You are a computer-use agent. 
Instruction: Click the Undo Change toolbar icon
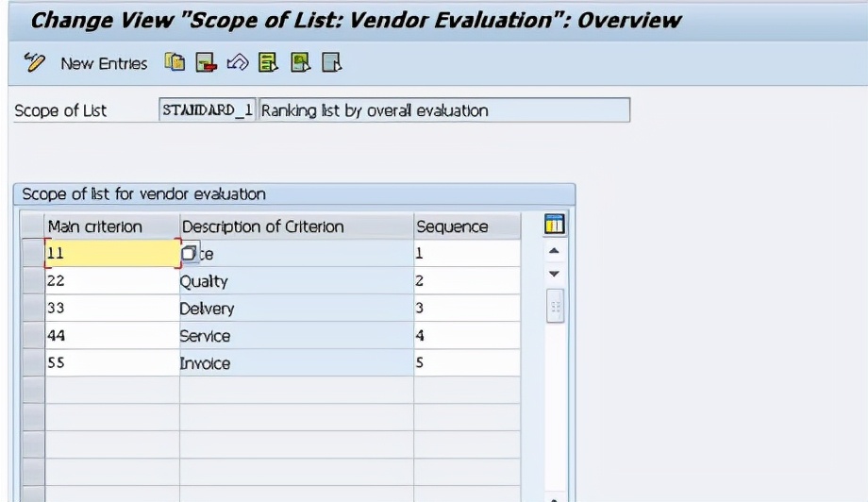238,62
